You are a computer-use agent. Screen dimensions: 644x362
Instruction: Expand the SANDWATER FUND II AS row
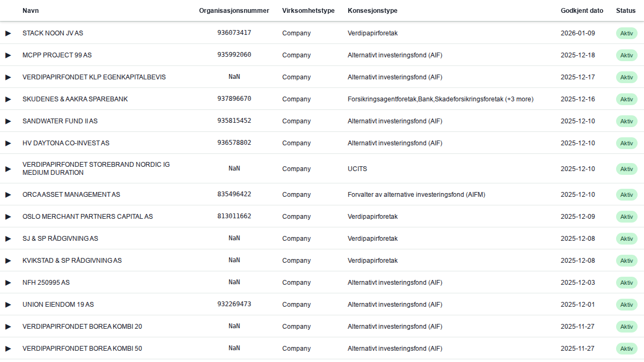point(8,121)
